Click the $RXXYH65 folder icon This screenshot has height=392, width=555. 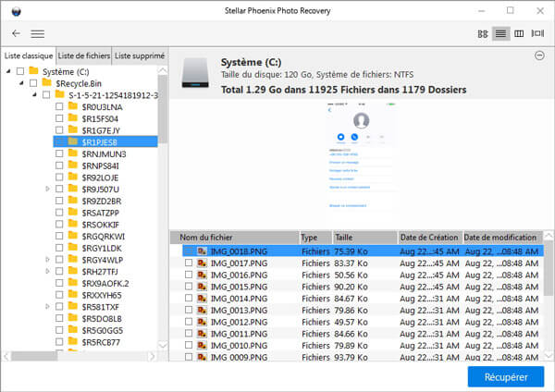coord(73,294)
